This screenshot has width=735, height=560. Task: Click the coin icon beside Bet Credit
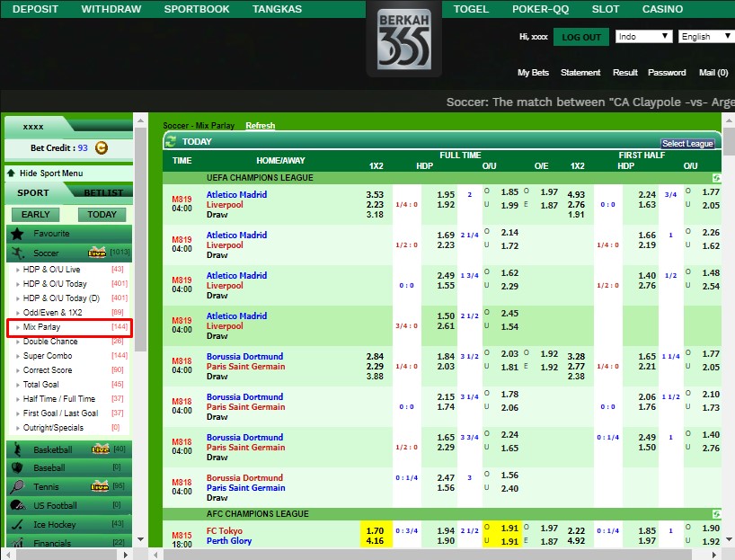click(102, 148)
